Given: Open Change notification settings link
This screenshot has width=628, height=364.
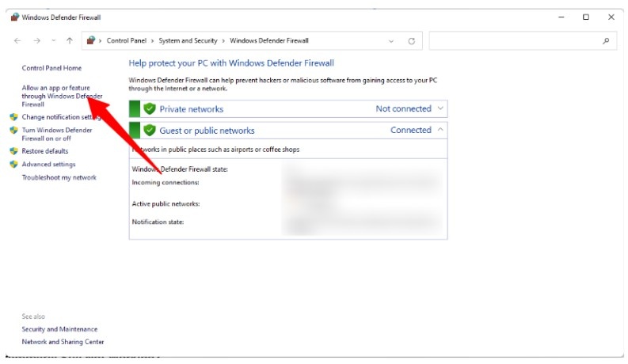Looking at the screenshot, I should tap(61, 117).
